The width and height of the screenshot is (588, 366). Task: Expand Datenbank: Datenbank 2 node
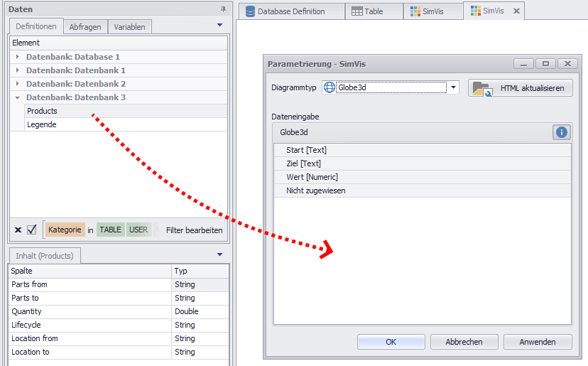tap(17, 84)
